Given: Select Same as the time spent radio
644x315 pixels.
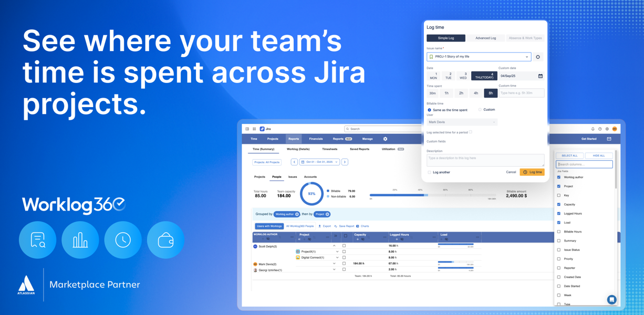Looking at the screenshot, I should [429, 110].
